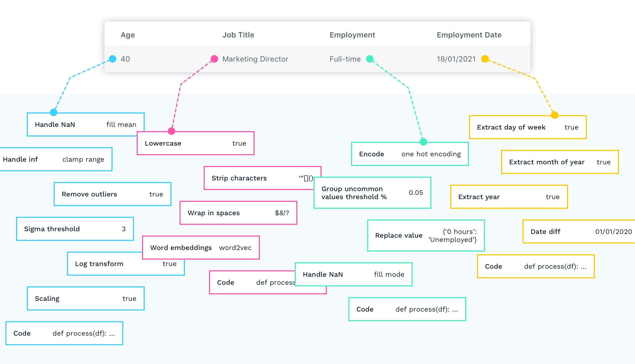
Task: Click yellow connector dot on Extract day of week
Action: [555, 115]
